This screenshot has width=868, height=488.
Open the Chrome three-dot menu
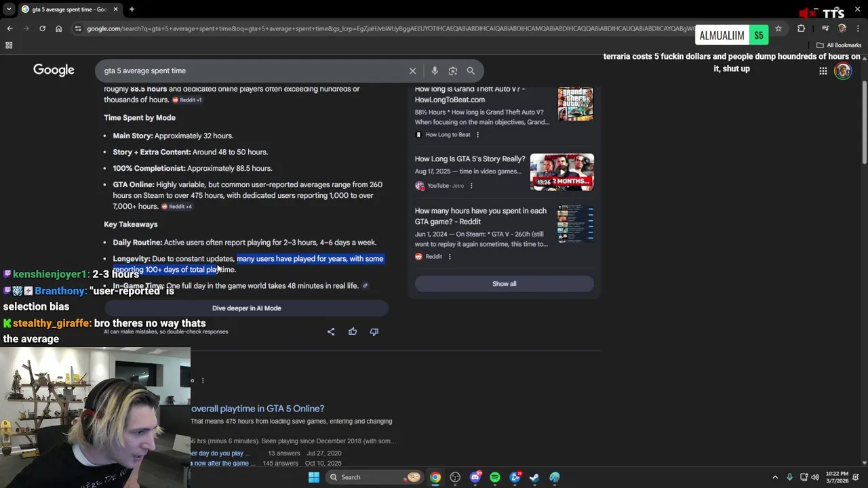[859, 28]
